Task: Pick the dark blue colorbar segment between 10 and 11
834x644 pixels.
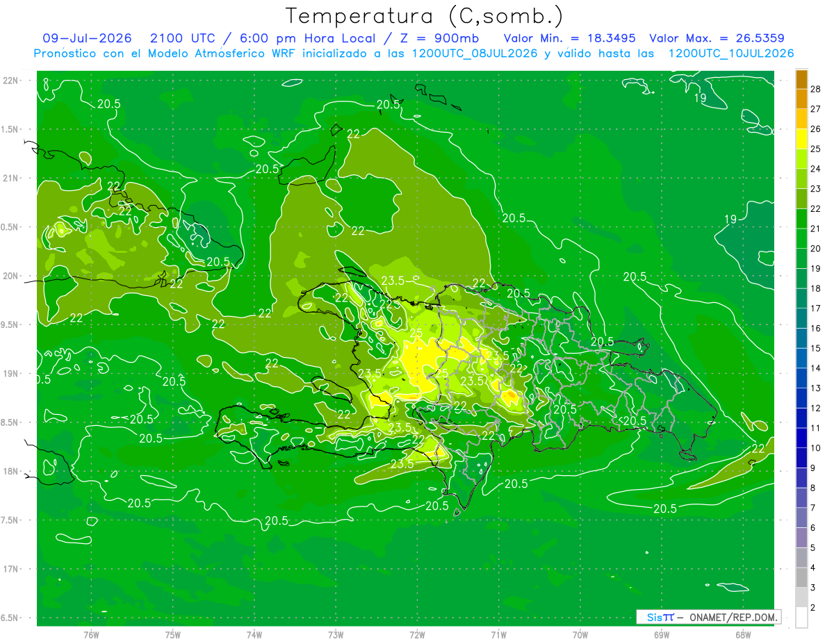Action: 801,438
